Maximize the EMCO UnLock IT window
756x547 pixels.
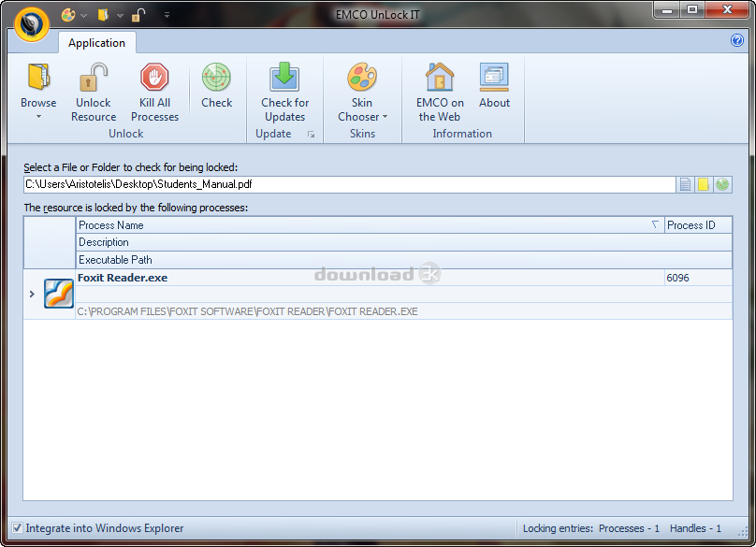[692, 10]
